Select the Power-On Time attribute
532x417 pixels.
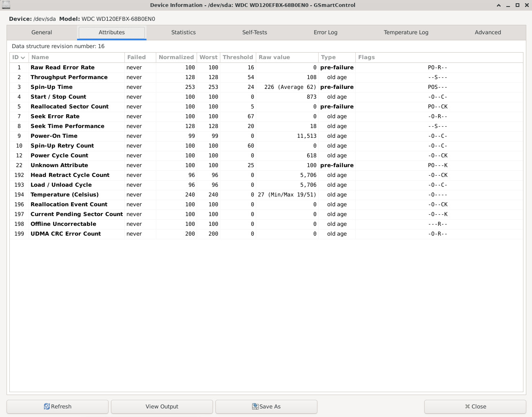pyautogui.click(x=266, y=136)
